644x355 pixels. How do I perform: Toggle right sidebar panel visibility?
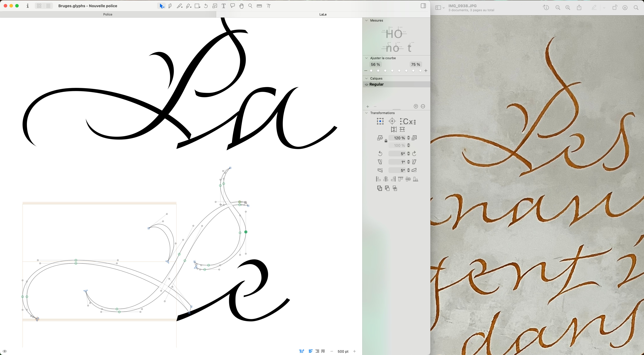click(x=423, y=6)
